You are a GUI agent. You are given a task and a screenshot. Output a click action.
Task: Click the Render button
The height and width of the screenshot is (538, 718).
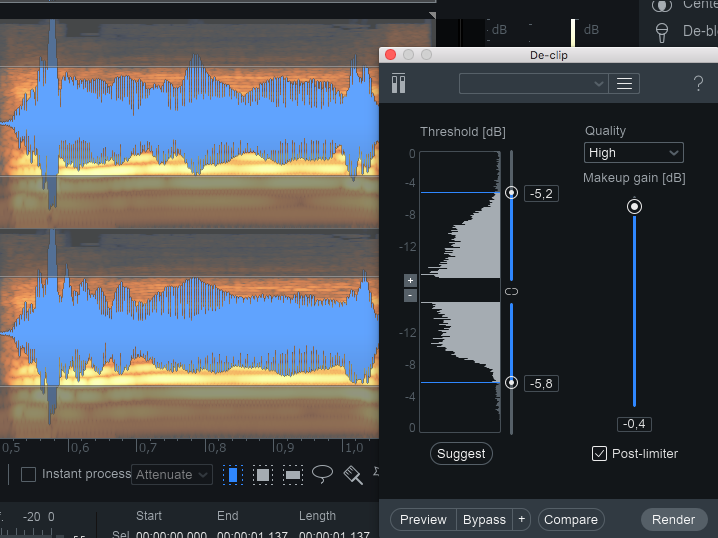point(674,520)
